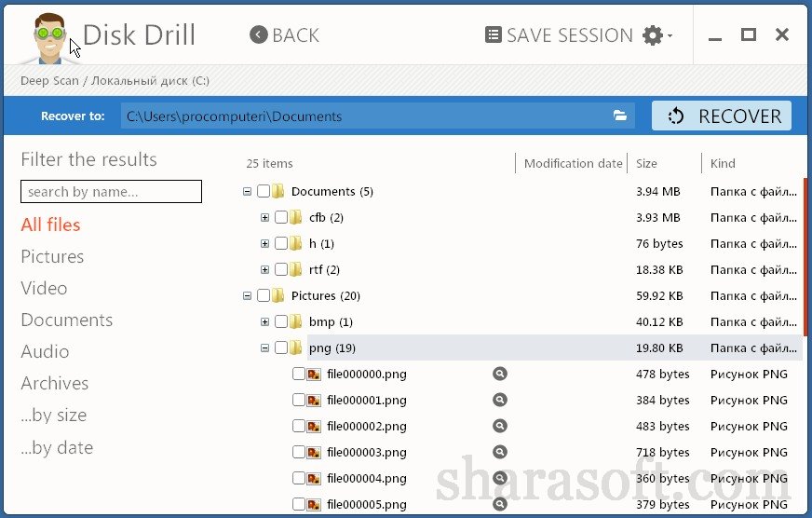Image resolution: width=812 pixels, height=518 pixels.
Task: Sort by Kind column header
Action: (723, 164)
